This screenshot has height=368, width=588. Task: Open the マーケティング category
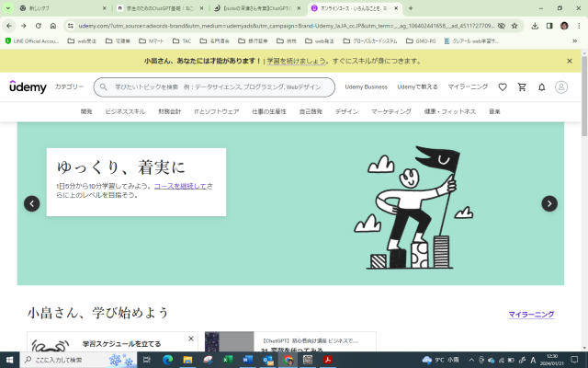[391, 111]
